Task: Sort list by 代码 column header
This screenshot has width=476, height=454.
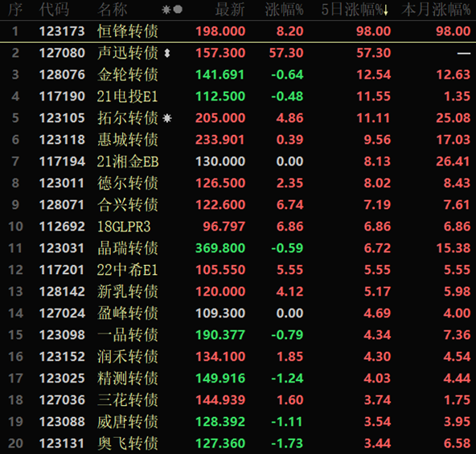Action: coord(54,10)
